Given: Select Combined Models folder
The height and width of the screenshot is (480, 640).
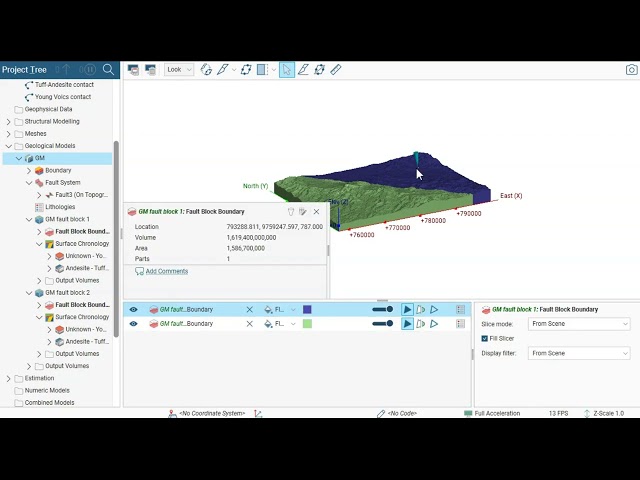Looking at the screenshot, I should click(49, 403).
